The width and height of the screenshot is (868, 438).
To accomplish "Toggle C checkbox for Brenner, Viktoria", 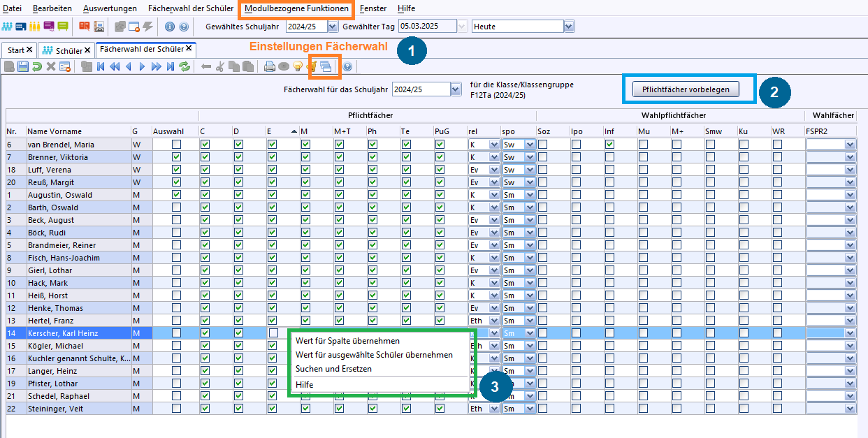I will [204, 156].
